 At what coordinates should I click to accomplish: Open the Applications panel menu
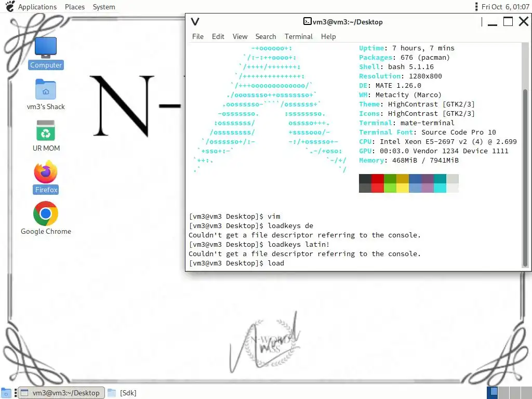tap(37, 7)
